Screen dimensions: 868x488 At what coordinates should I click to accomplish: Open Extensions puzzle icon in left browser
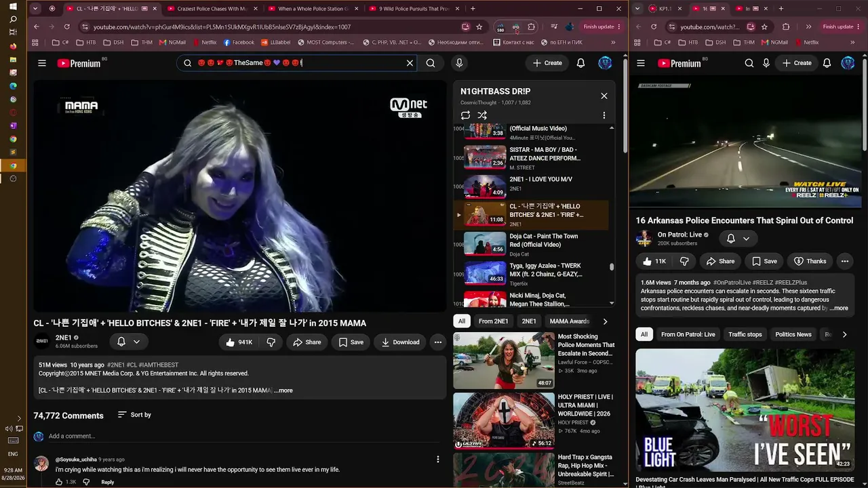[x=531, y=26]
